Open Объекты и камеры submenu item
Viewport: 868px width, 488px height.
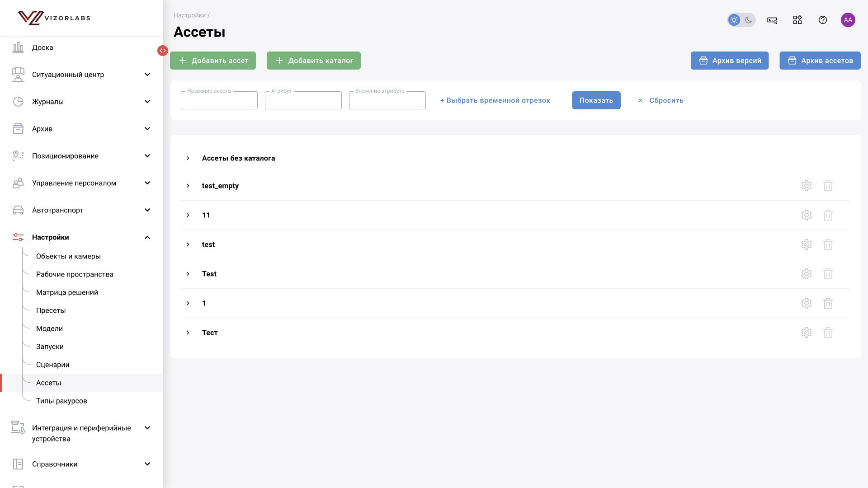[68, 256]
